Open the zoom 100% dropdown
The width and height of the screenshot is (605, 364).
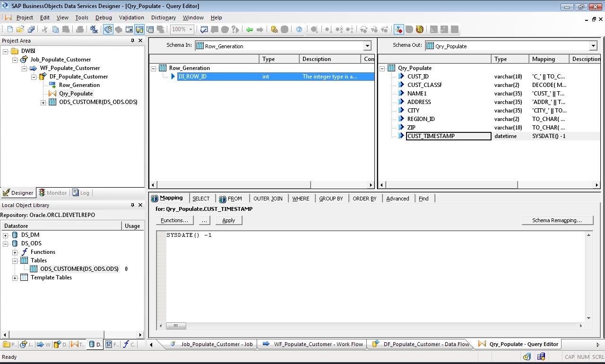click(x=191, y=29)
